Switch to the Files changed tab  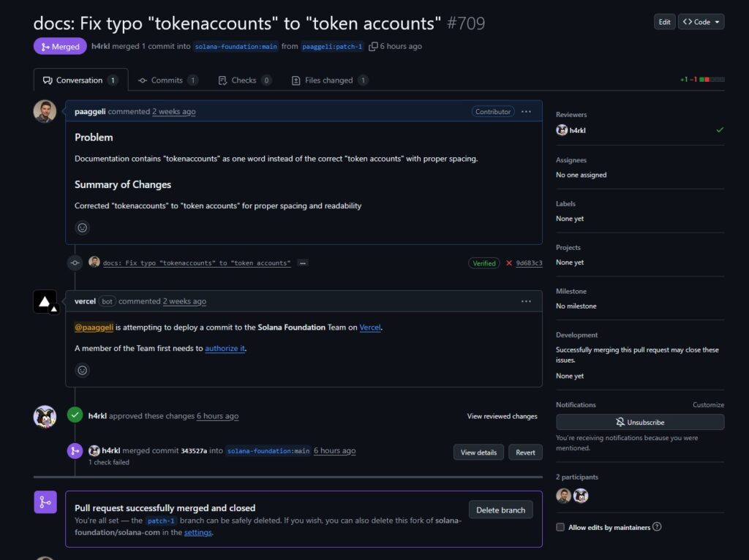coord(329,80)
